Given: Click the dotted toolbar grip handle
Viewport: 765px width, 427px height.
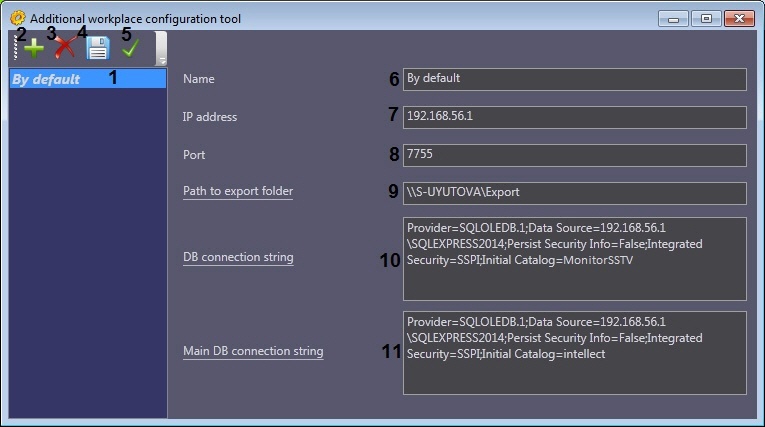Looking at the screenshot, I should coord(15,48).
